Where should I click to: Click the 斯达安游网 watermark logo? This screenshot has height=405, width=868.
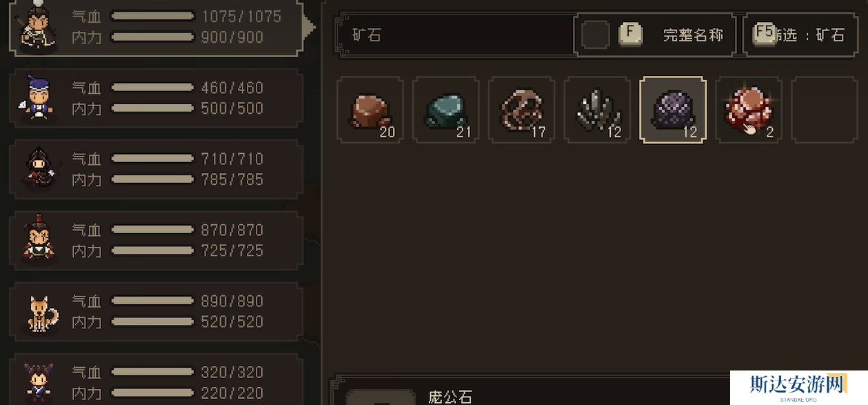coord(798,388)
